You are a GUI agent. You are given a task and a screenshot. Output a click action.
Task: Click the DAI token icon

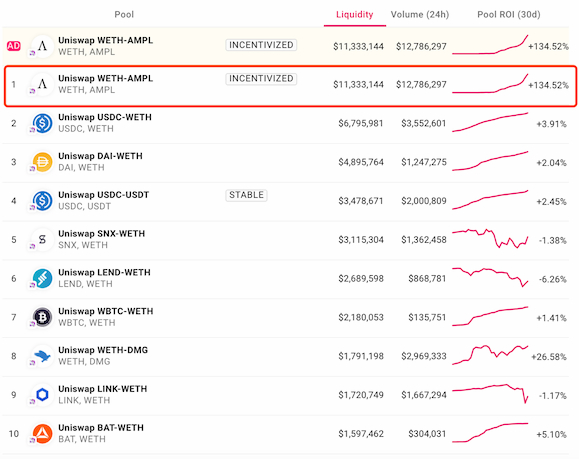click(x=42, y=162)
